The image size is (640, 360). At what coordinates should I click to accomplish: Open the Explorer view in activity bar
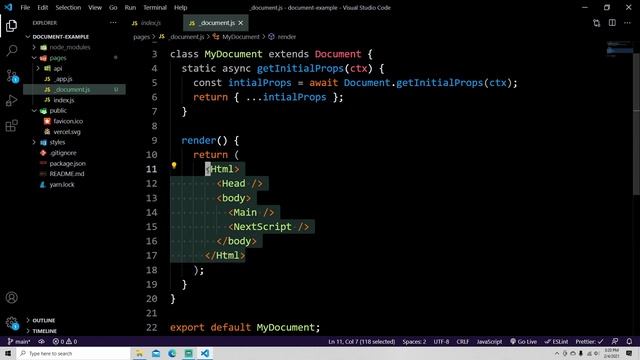[11, 26]
